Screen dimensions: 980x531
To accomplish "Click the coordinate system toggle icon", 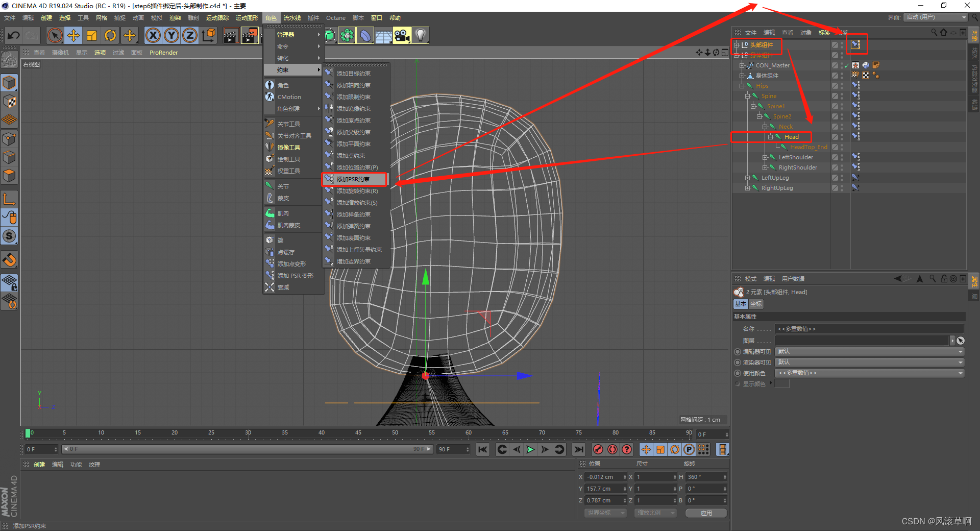I will pyautogui.click(x=209, y=35).
